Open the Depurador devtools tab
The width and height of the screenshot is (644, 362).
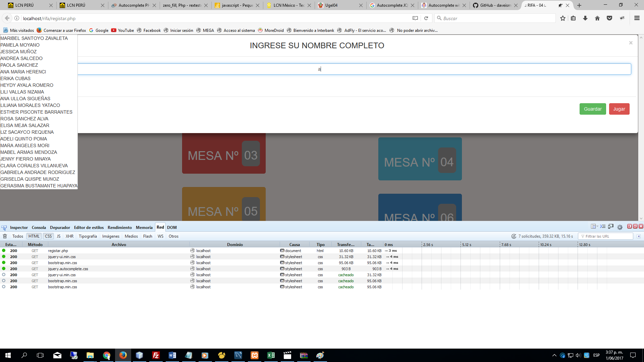pyautogui.click(x=60, y=228)
